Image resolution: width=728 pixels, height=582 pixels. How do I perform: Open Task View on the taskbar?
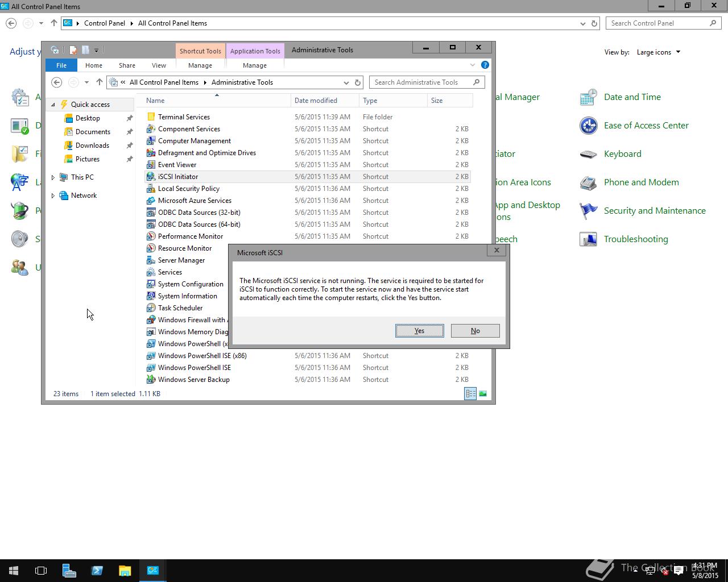41,571
